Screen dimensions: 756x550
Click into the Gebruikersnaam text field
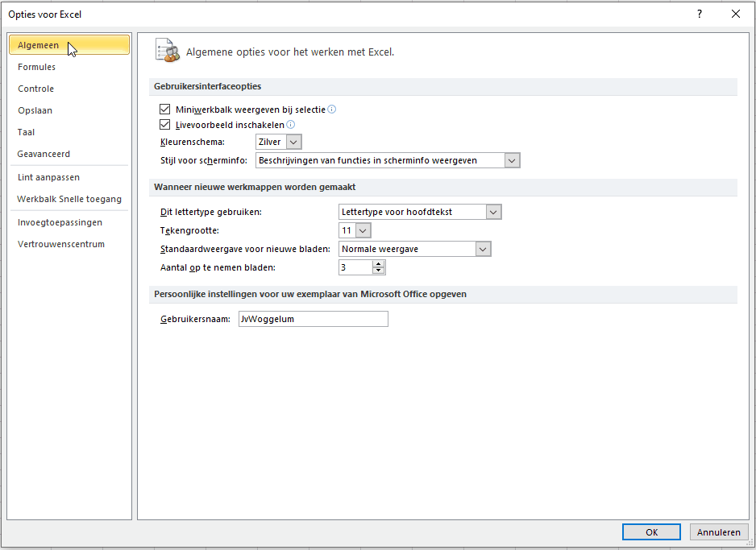(x=314, y=319)
